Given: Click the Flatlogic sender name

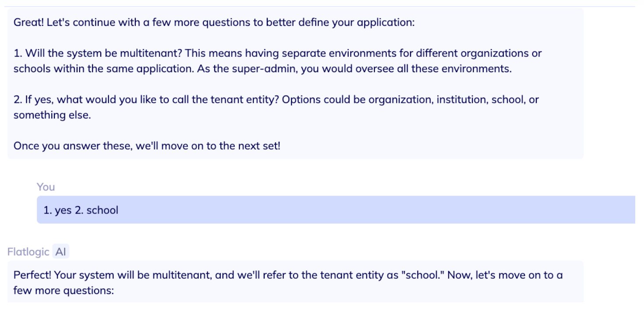Looking at the screenshot, I should 28,252.
